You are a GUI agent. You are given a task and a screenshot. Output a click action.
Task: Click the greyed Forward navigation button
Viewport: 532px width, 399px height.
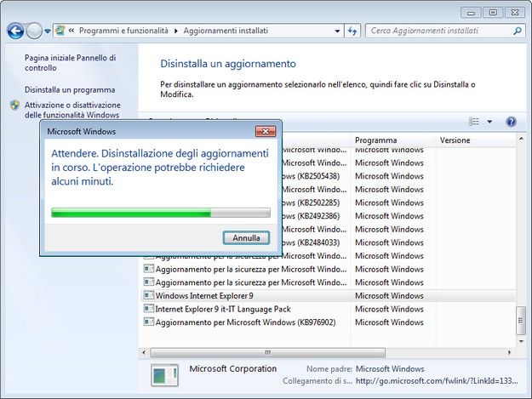click(x=34, y=31)
